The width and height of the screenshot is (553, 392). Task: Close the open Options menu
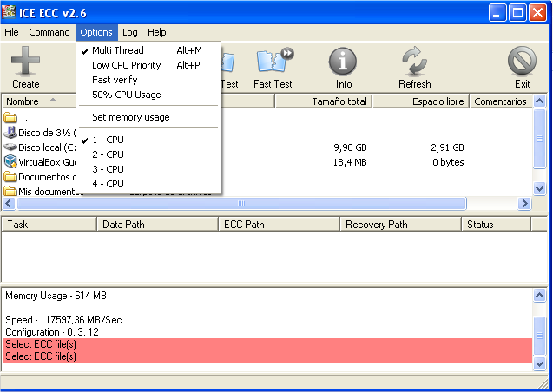point(96,32)
